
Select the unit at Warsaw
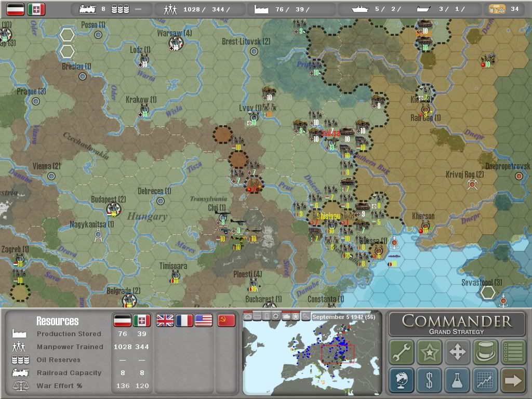[x=176, y=43]
